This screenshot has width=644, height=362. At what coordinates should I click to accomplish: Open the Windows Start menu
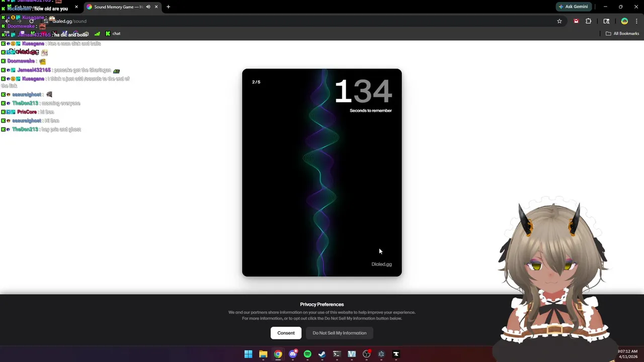click(248, 354)
